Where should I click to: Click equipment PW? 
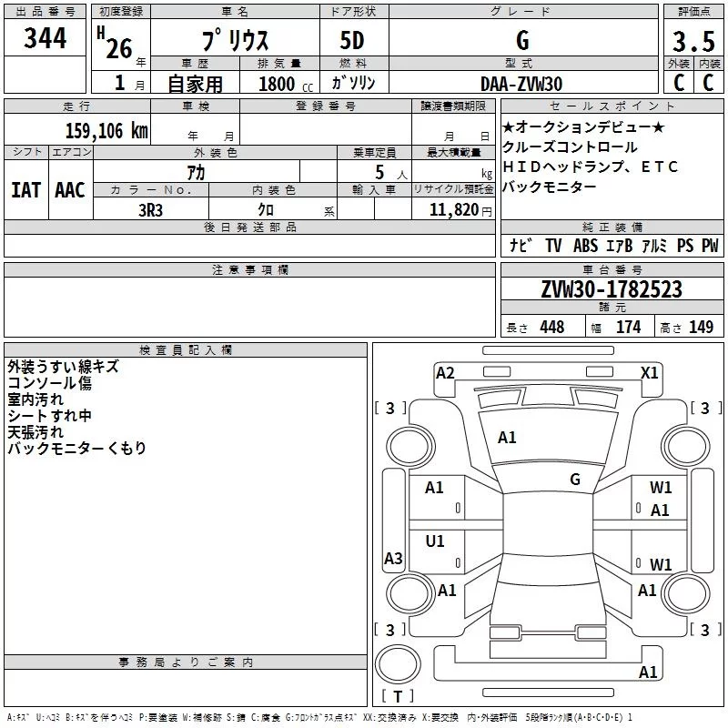click(x=710, y=245)
